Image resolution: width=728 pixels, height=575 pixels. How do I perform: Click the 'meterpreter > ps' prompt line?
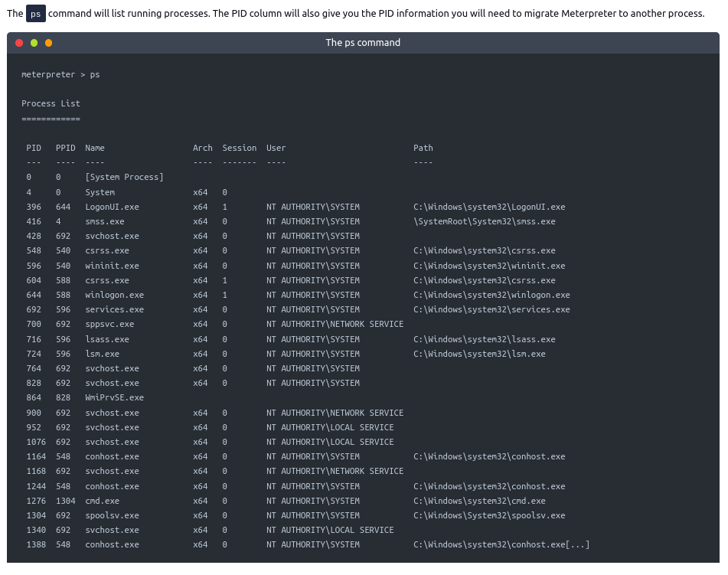point(60,75)
